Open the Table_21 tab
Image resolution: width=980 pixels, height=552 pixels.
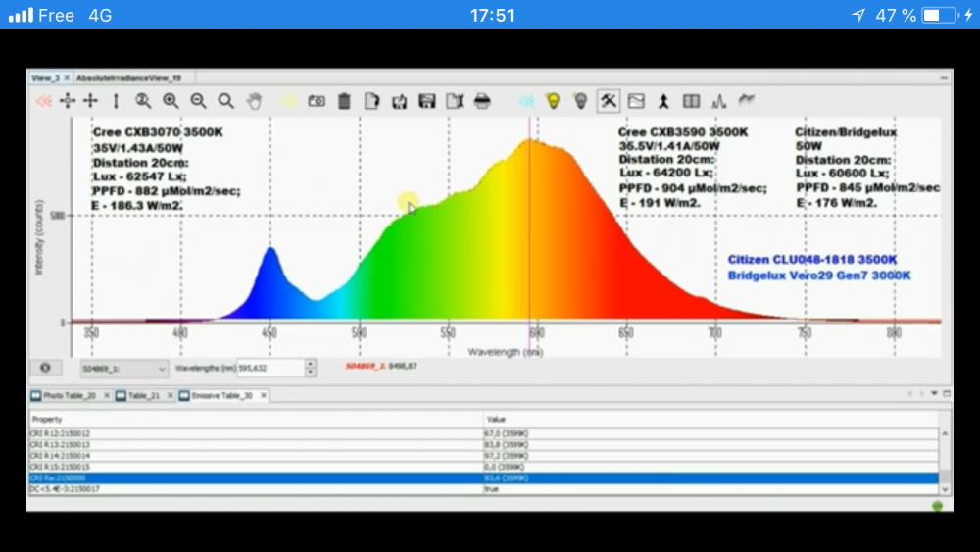[x=144, y=395]
